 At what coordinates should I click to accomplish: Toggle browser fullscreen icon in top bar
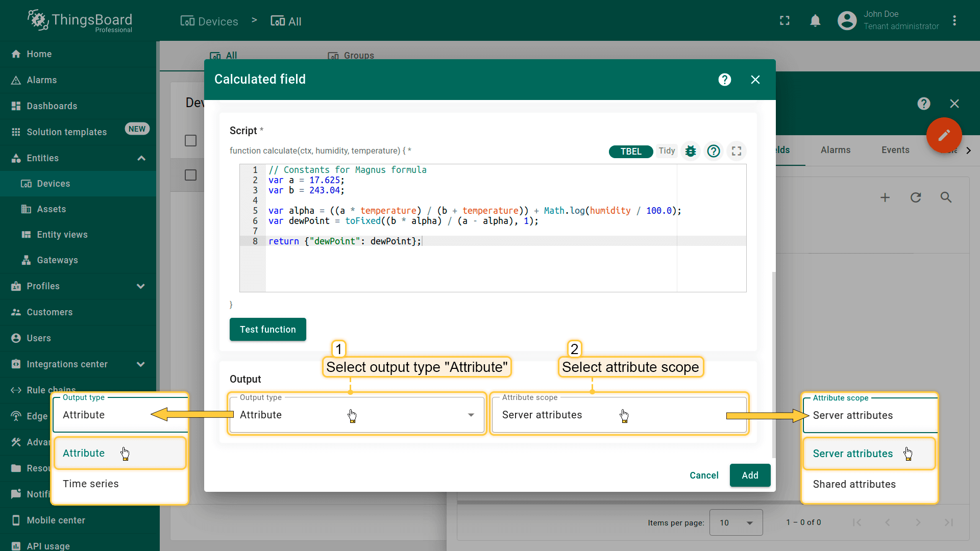(x=785, y=21)
